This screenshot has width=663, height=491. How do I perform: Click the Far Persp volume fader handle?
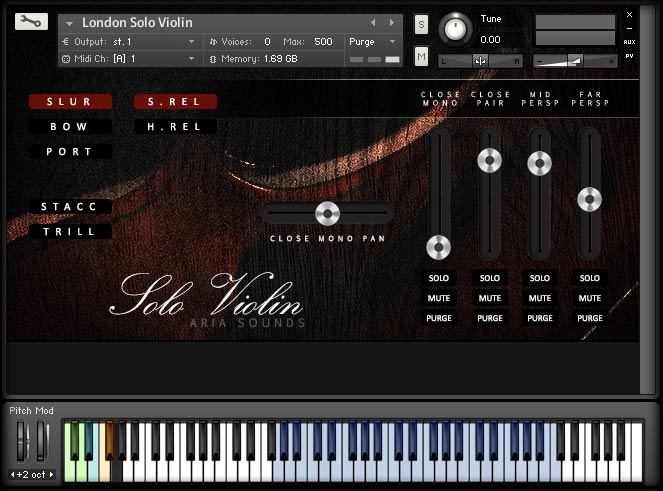coord(589,199)
